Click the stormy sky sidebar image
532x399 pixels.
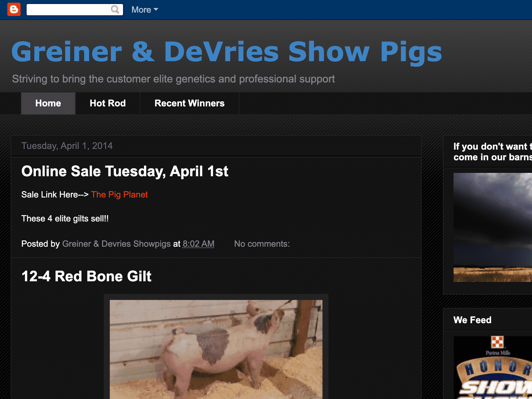point(493,227)
